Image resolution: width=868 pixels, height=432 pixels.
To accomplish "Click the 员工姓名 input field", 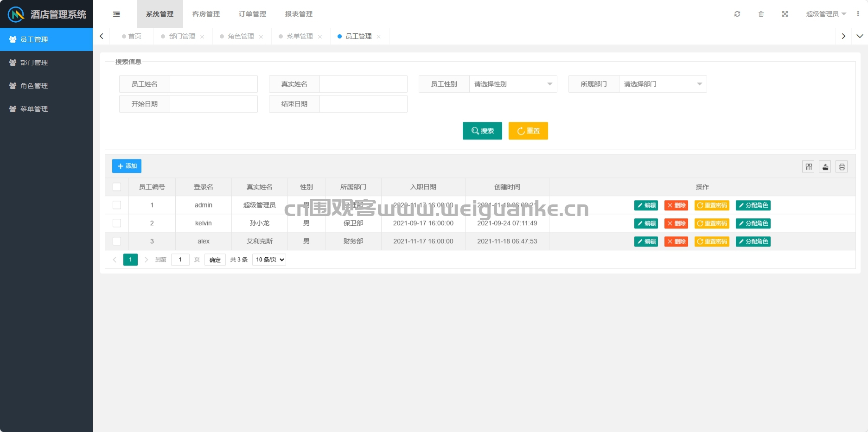I will 214,84.
